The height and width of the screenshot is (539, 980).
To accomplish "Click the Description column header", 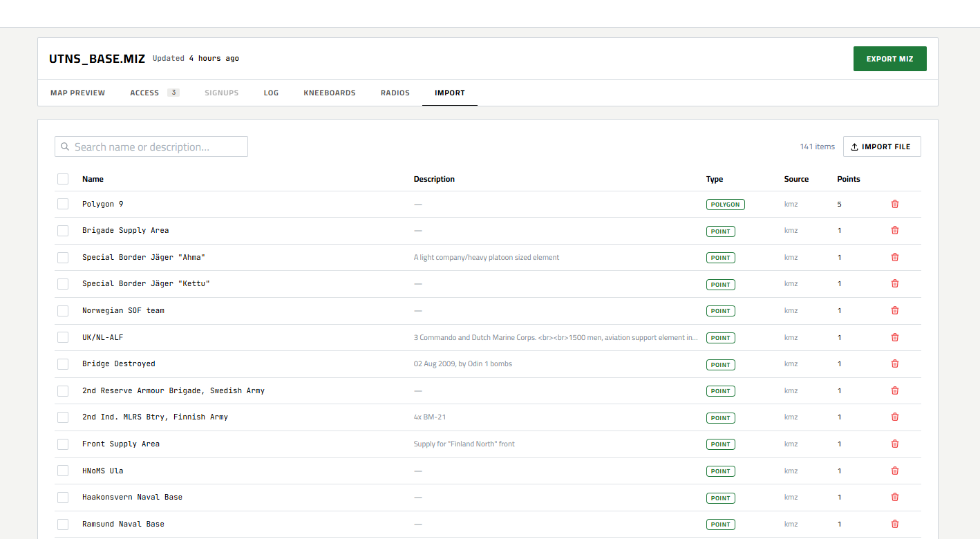I will tap(434, 179).
